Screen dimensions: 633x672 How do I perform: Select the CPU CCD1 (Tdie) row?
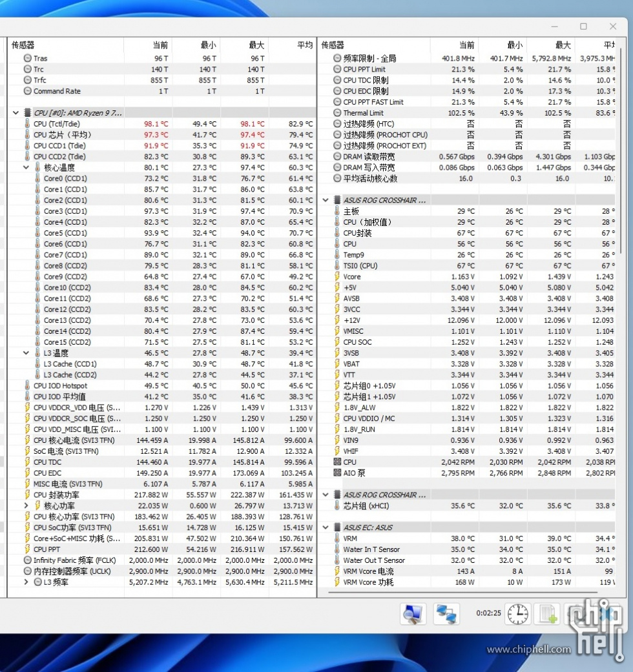pos(161,146)
